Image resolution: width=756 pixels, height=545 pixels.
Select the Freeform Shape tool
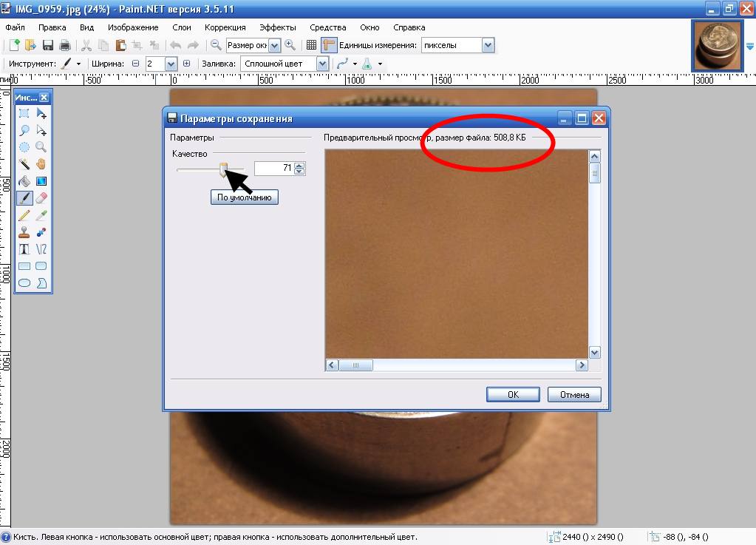[41, 282]
